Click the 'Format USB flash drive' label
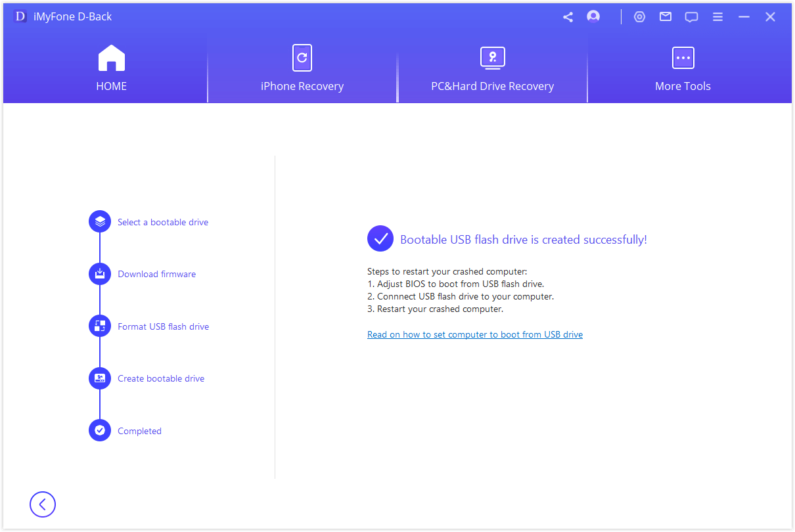The height and width of the screenshot is (532, 795). pyautogui.click(x=164, y=326)
